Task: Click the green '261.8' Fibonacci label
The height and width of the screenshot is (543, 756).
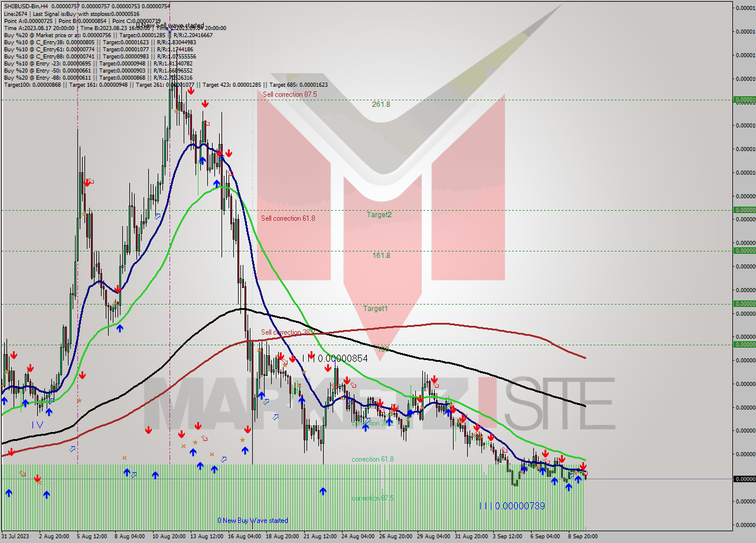Action: point(381,104)
